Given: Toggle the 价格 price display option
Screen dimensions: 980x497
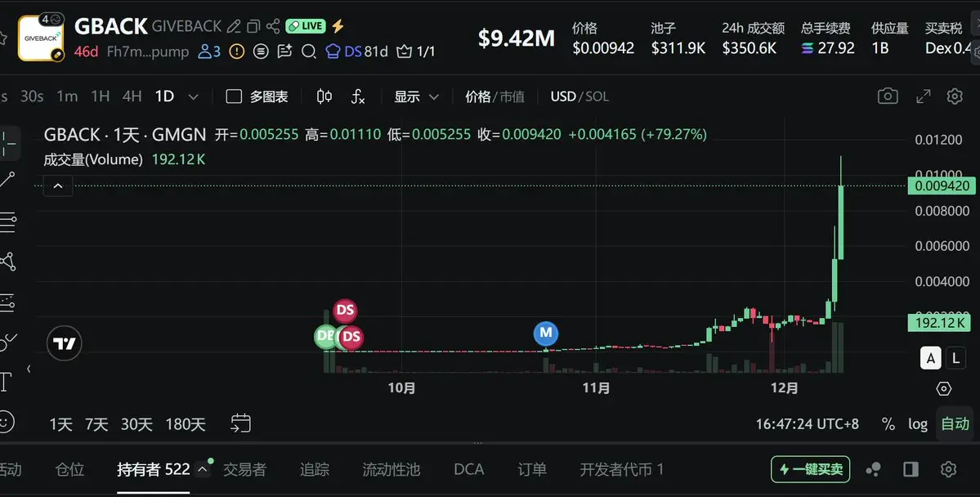Looking at the screenshot, I should (478, 97).
